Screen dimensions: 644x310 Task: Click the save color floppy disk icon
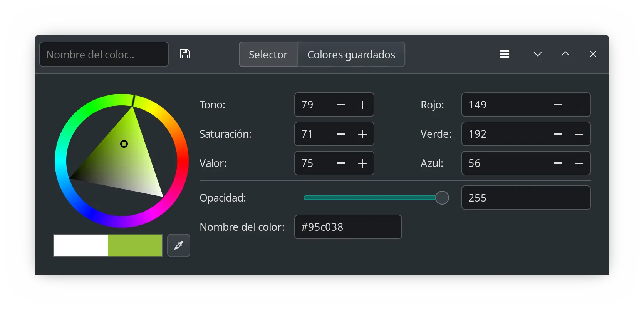coord(185,54)
